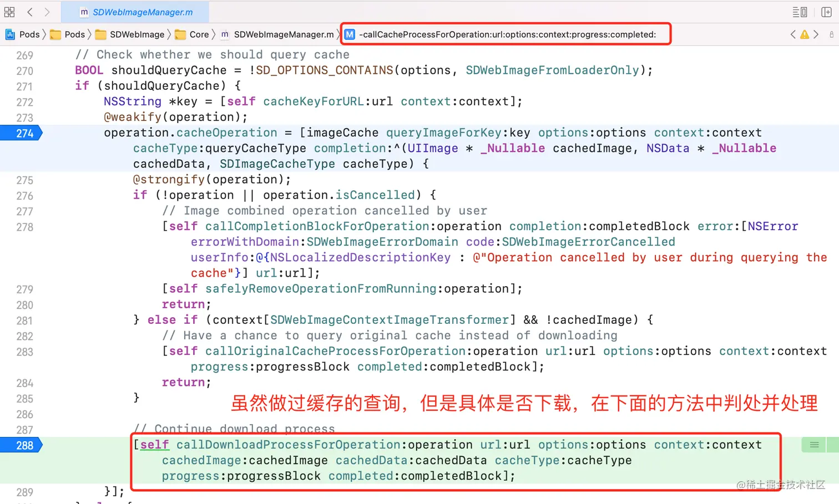The width and height of the screenshot is (839, 504).
Task: Click the m file icon in the editor tab
Action: pos(84,12)
